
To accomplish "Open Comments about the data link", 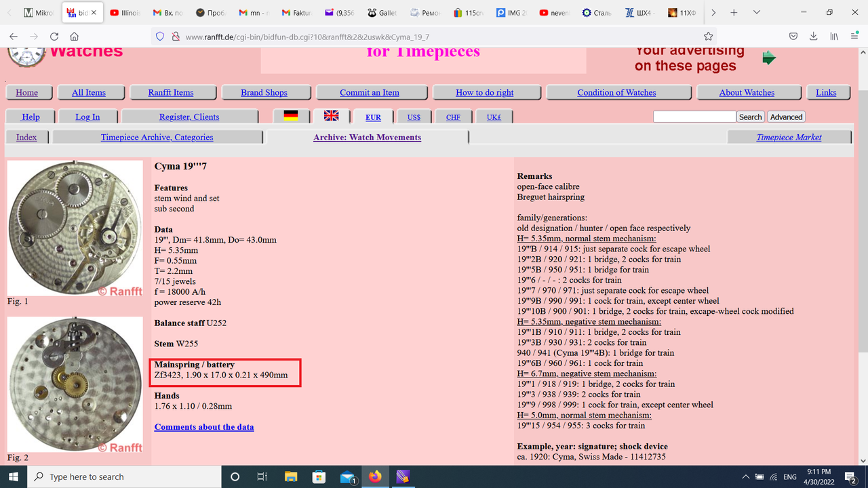I will point(204,427).
